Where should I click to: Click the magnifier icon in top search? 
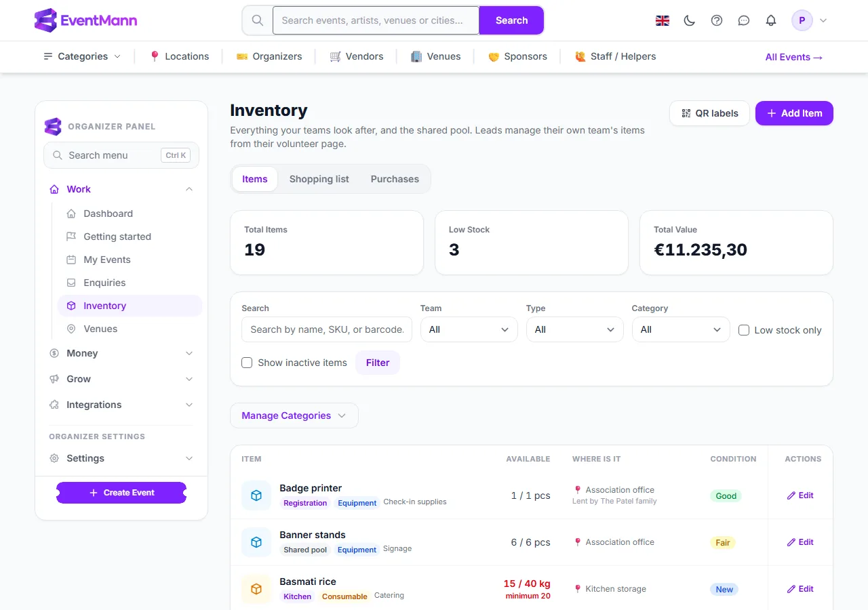tap(258, 20)
